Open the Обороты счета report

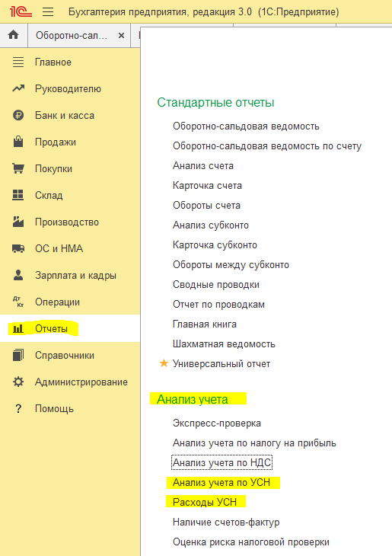[x=206, y=206]
